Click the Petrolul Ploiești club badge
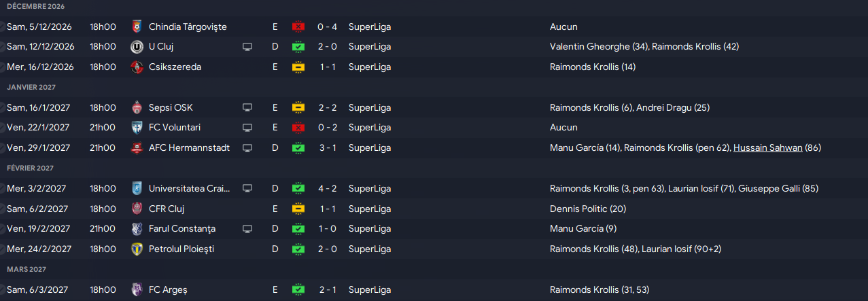Screen dimensions: 868x301 (x=137, y=249)
